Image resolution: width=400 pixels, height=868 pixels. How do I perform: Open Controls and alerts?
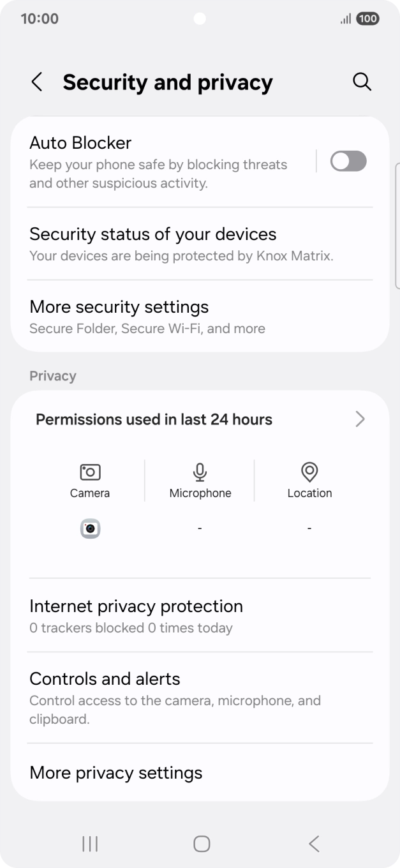click(x=104, y=679)
